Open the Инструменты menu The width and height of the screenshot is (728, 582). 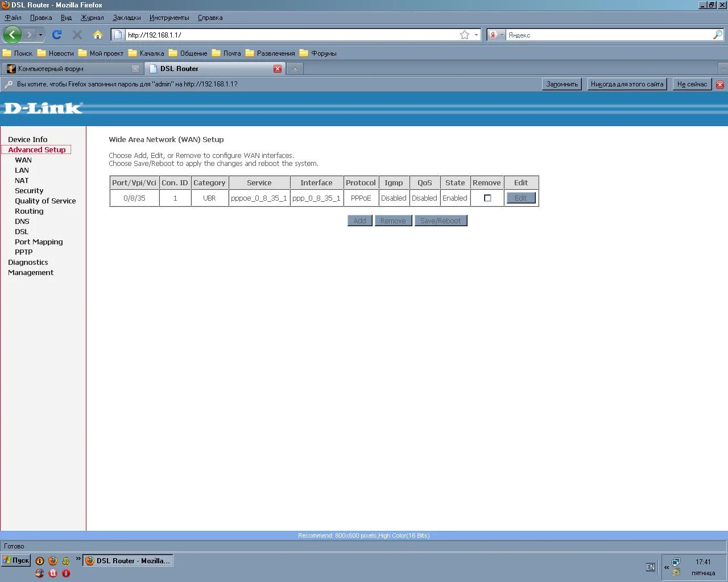(169, 18)
